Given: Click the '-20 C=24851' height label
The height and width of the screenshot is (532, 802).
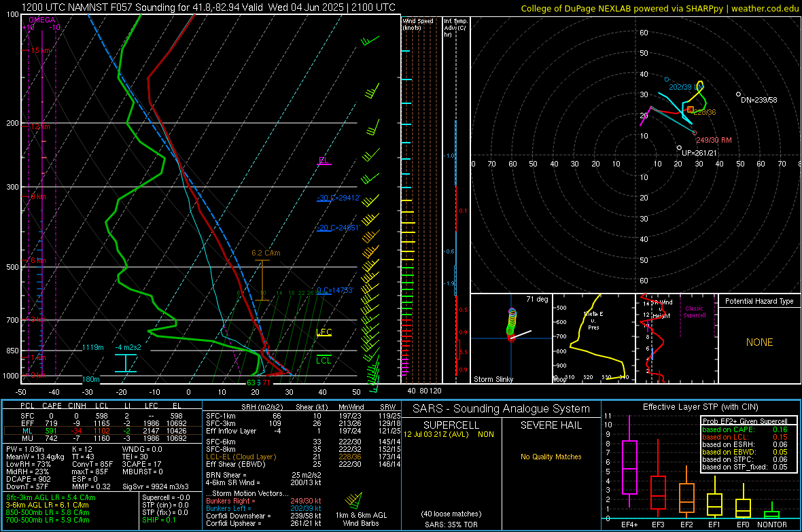Looking at the screenshot, I should 338,228.
